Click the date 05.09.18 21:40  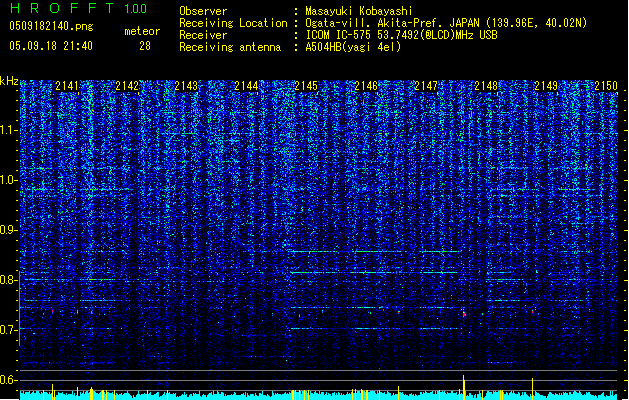coord(51,46)
